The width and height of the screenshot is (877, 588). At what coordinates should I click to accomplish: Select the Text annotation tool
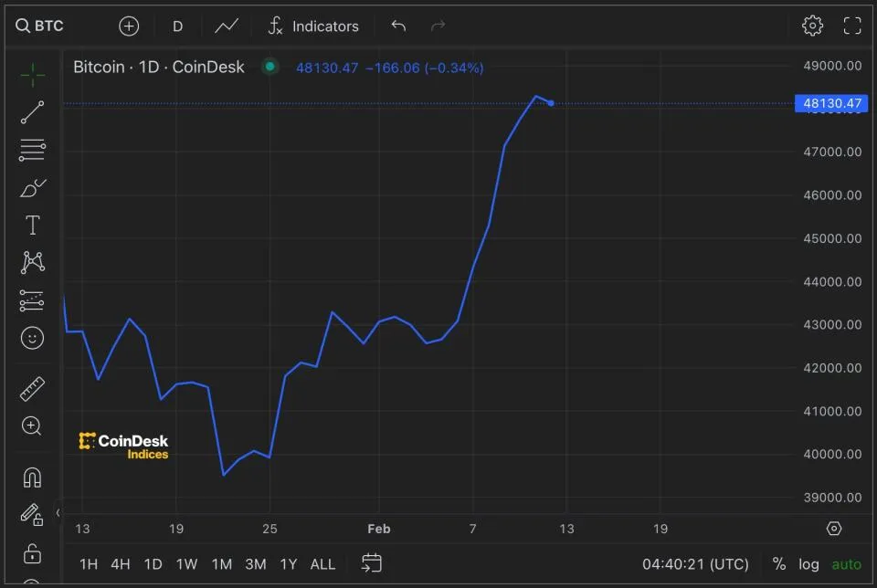(32, 225)
